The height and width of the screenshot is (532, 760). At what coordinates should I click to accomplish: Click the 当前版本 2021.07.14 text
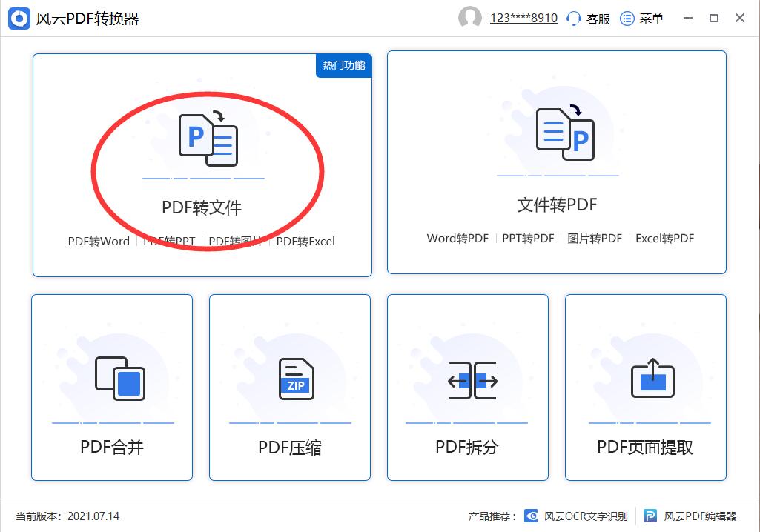[67, 516]
